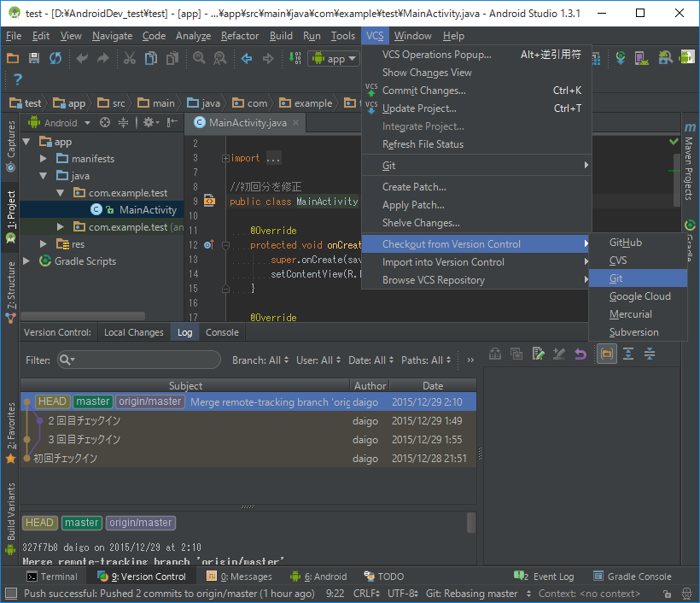Toggle the Maven Projects side panel
The image size is (700, 603).
(689, 161)
